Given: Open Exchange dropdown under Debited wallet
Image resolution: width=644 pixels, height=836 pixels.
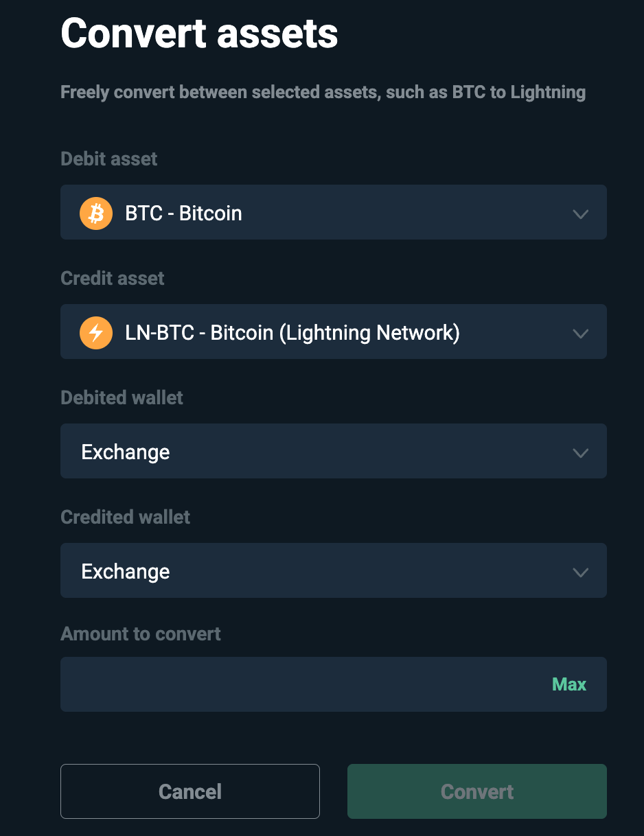Looking at the screenshot, I should click(334, 451).
